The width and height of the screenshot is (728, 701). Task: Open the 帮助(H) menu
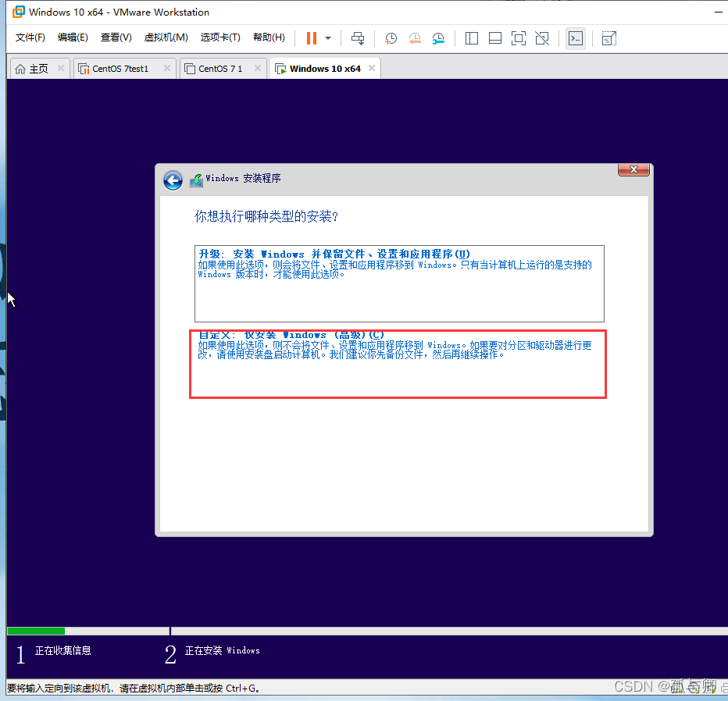[269, 37]
